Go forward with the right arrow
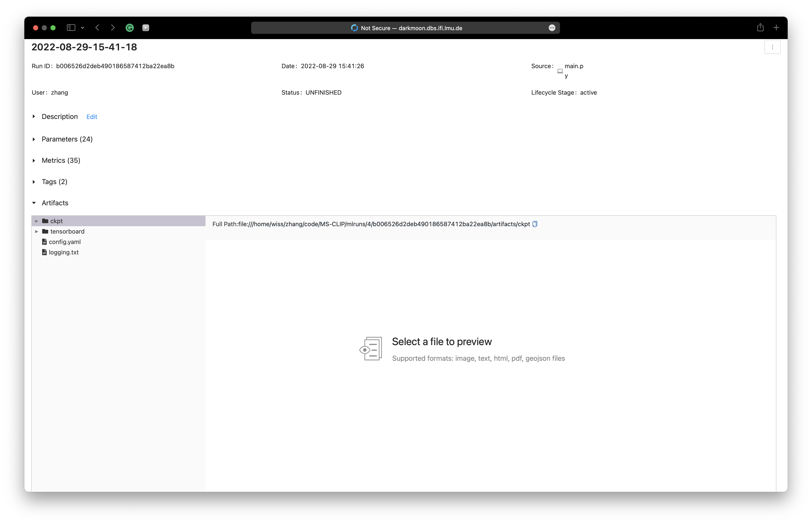 [113, 28]
